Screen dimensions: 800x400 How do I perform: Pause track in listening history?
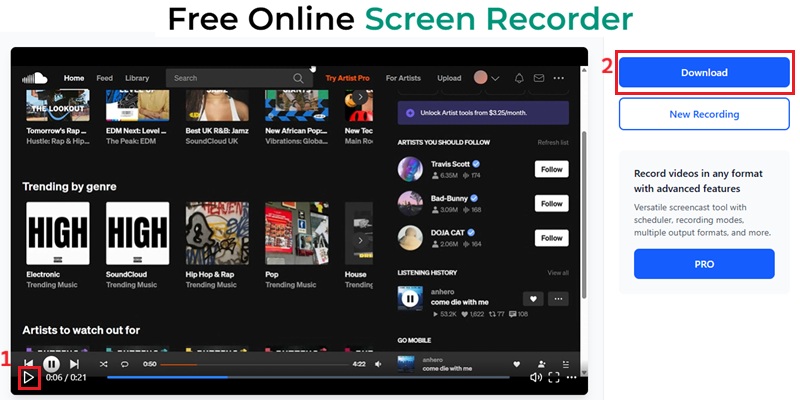tap(410, 298)
